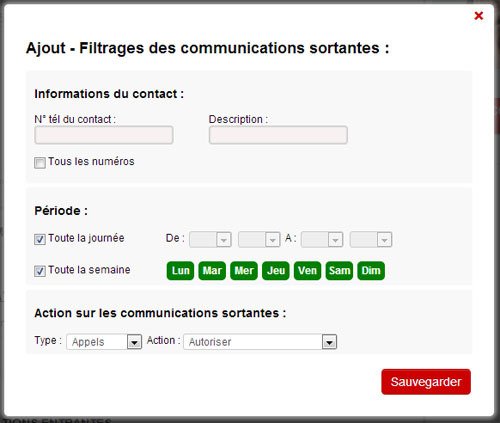Screen dimensions: 500x423
Task: Click the N° tél du contact field
Action: [104, 135]
